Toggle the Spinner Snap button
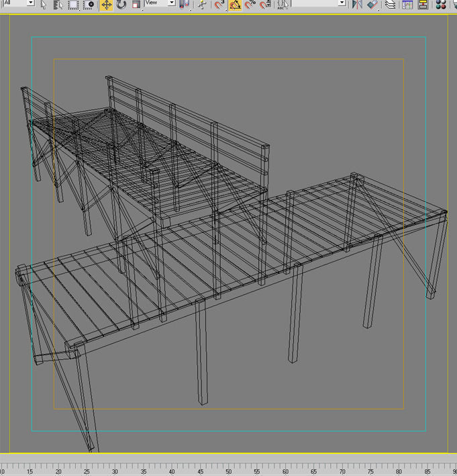The width and height of the screenshot is (457, 476). [x=265, y=5]
